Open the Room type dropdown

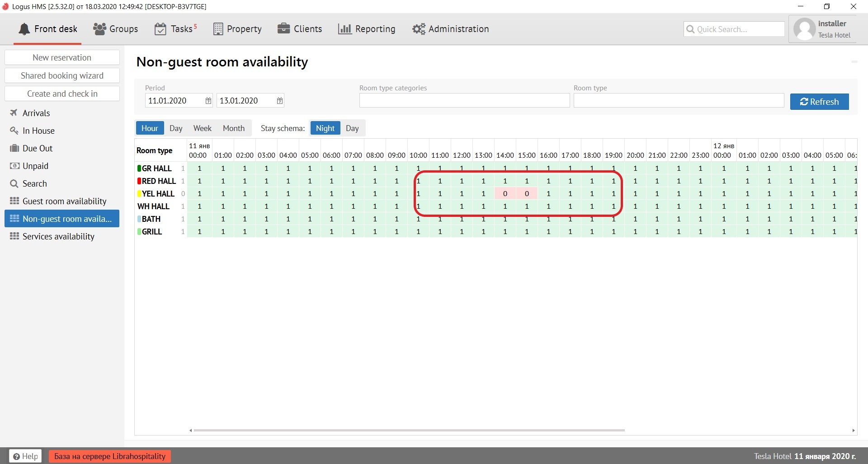tap(679, 100)
